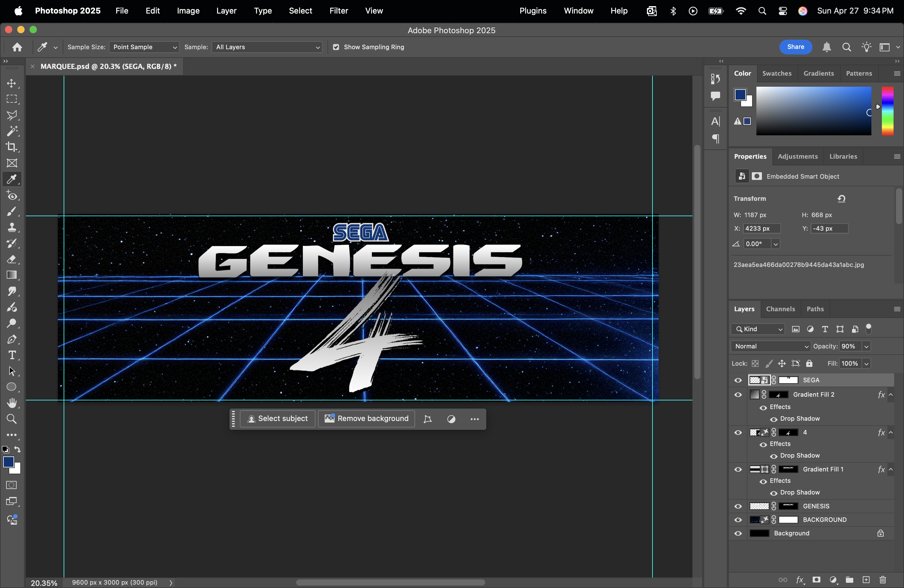Open the Filter menu
The width and height of the screenshot is (904, 588).
click(339, 11)
